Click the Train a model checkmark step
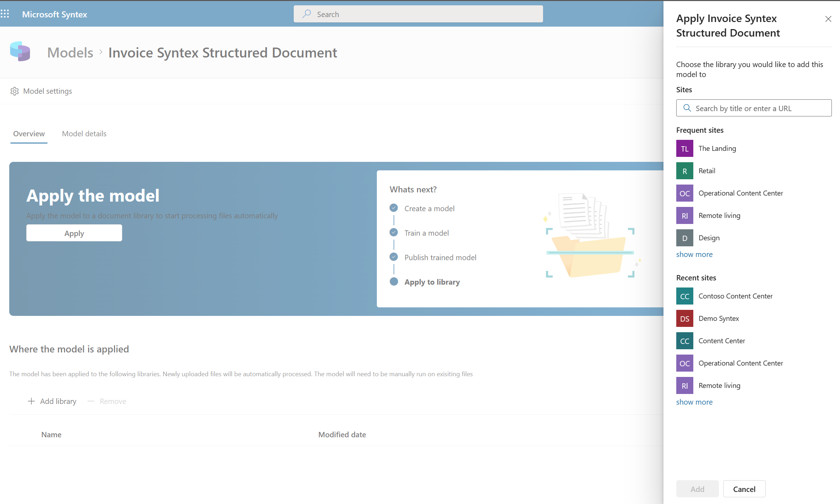 click(x=394, y=232)
